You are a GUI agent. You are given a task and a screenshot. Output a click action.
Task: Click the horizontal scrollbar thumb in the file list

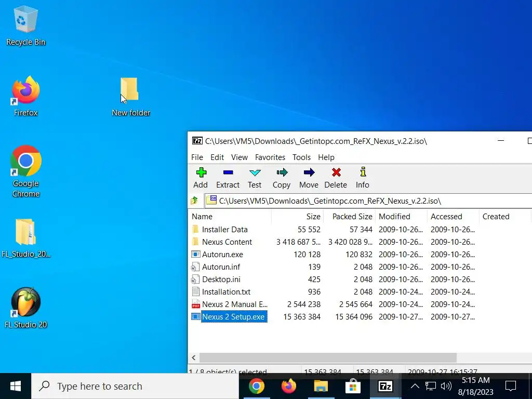pos(328,357)
